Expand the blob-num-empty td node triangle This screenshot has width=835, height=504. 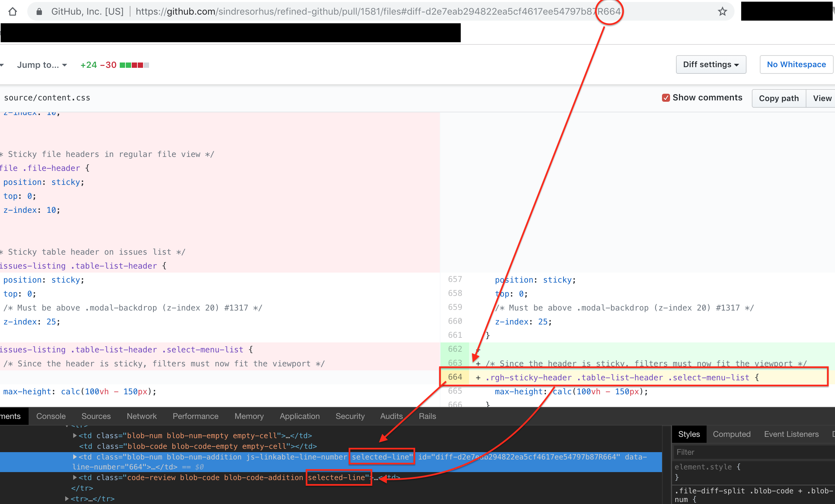pyautogui.click(x=75, y=436)
